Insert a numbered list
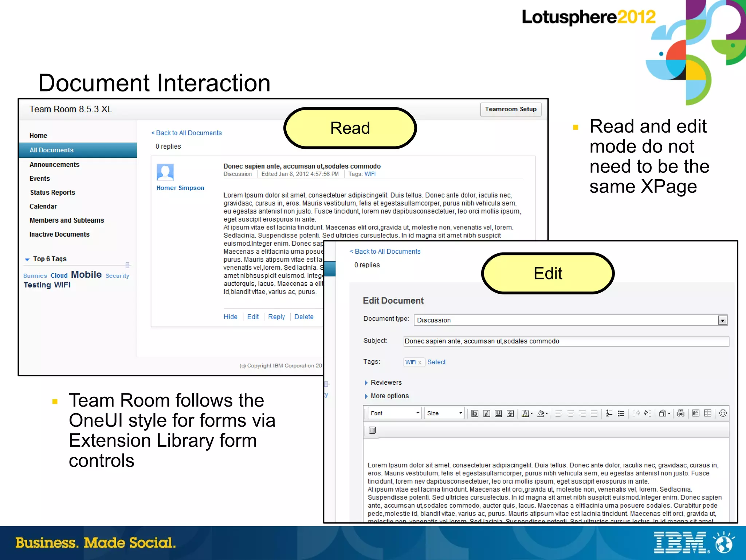The image size is (746, 560). [x=609, y=413]
